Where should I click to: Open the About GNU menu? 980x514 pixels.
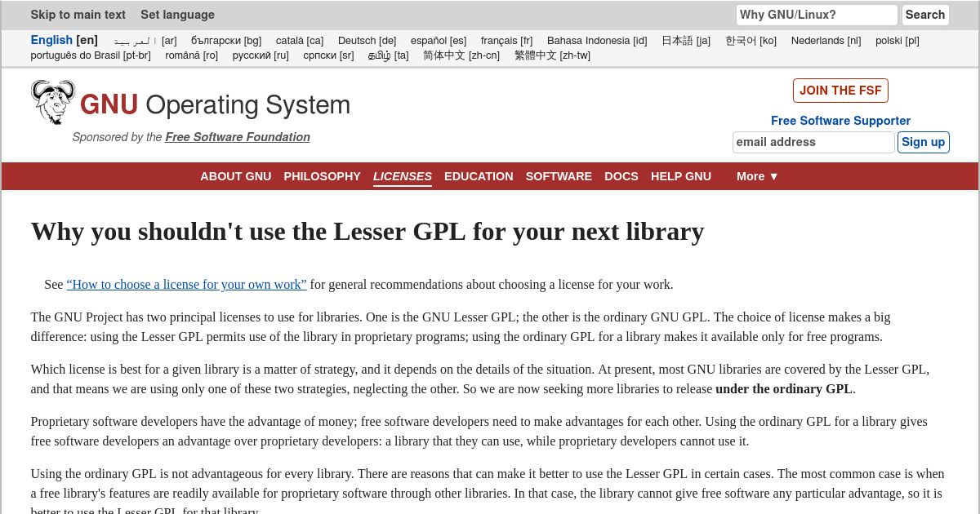236,176
